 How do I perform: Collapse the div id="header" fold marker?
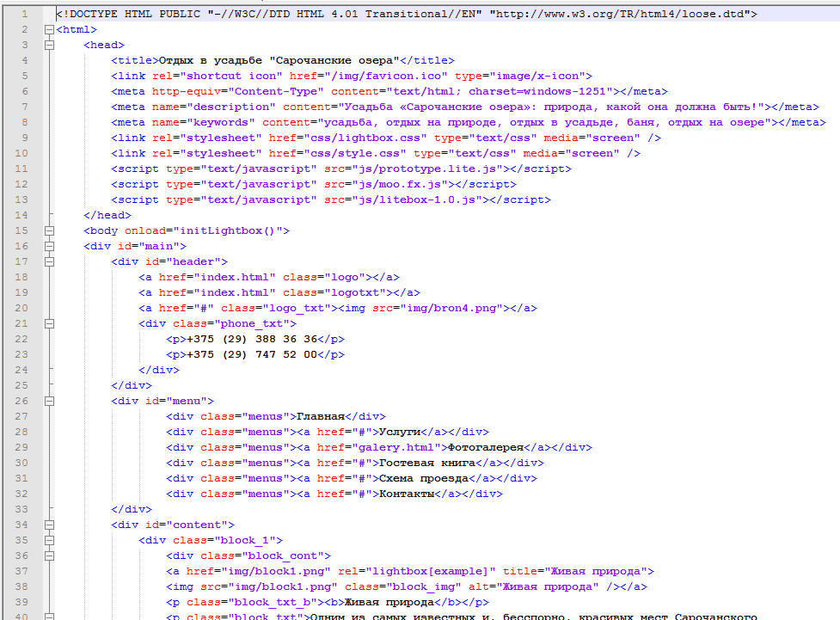(49, 261)
